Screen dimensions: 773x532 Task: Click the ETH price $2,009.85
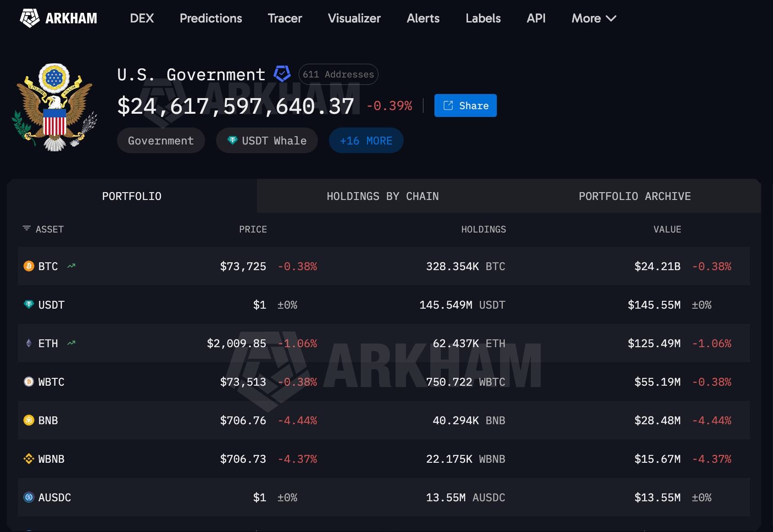(237, 344)
